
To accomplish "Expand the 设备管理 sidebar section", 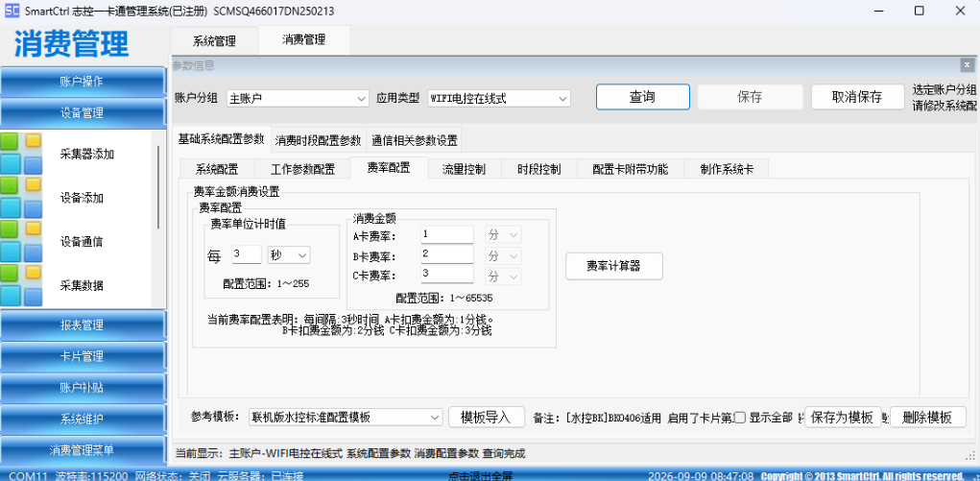I will click(x=82, y=113).
